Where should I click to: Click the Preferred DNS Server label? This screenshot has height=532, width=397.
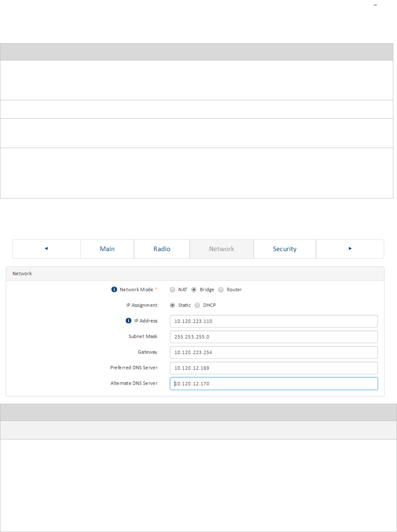click(134, 368)
